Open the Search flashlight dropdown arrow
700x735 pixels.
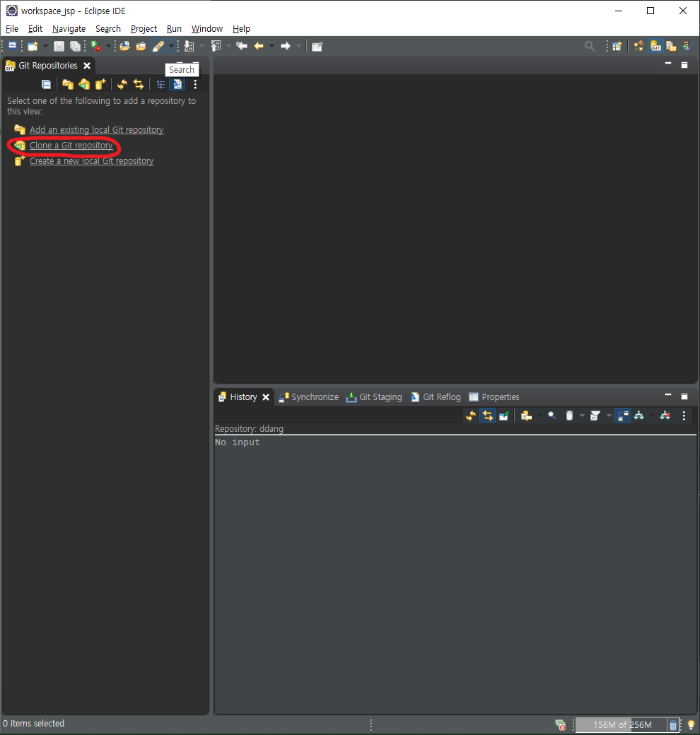[171, 46]
